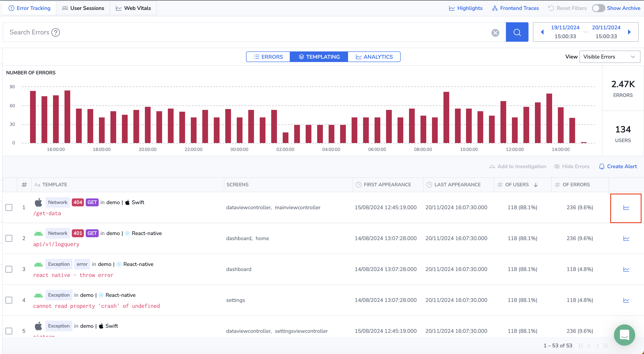Click Hide Errors button
Screen dimensions: 644x354
tap(572, 166)
